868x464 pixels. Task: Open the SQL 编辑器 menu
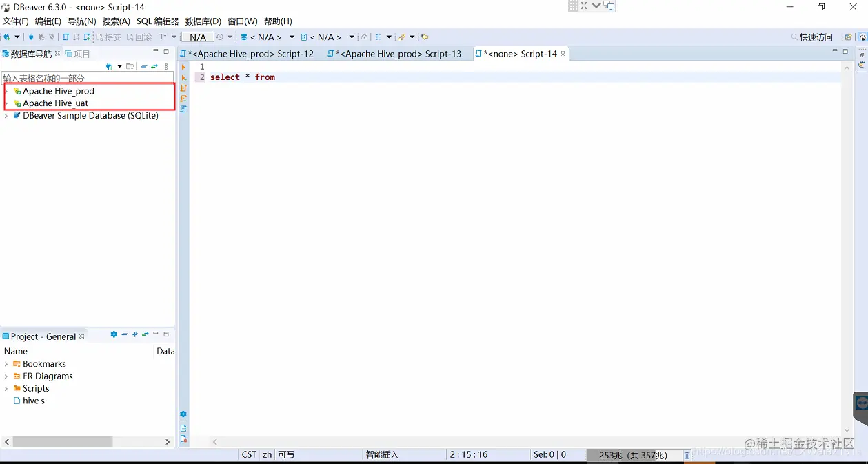coord(158,21)
